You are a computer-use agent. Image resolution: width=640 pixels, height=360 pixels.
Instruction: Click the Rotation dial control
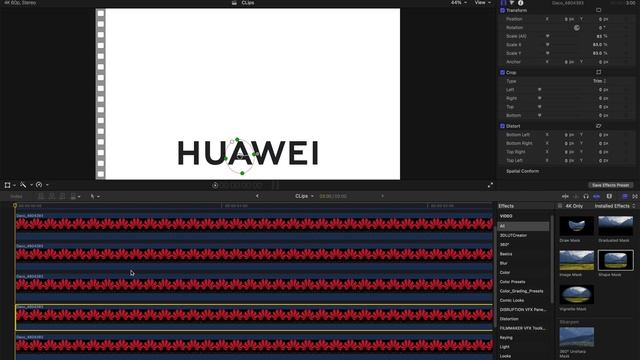click(x=577, y=28)
